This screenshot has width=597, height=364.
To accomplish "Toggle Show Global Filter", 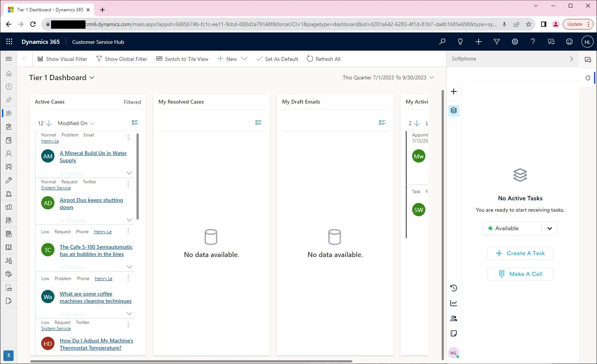I will tap(122, 59).
